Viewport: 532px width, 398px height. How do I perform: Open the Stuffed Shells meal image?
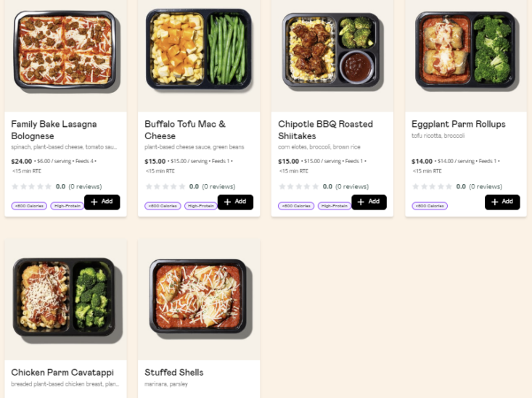pyautogui.click(x=199, y=299)
